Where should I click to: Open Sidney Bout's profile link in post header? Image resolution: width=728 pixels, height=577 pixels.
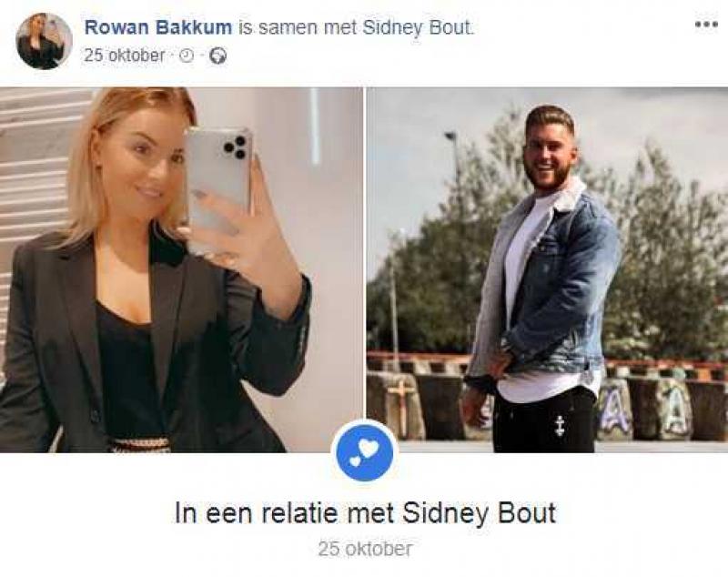coord(416,28)
